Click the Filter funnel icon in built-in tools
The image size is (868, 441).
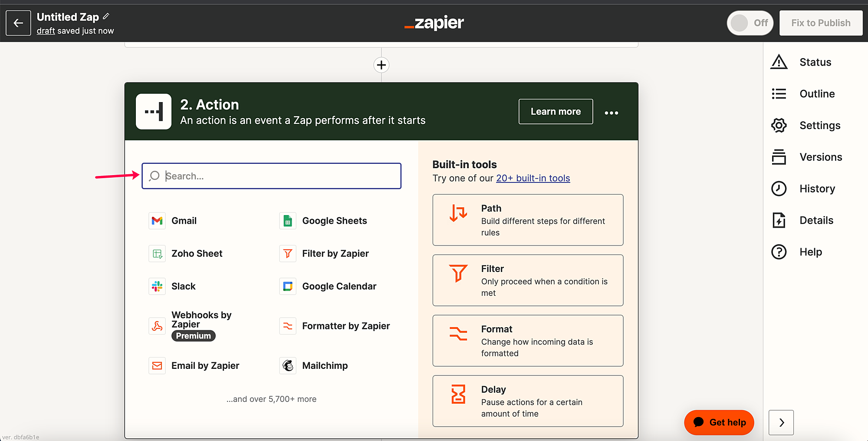pyautogui.click(x=458, y=273)
